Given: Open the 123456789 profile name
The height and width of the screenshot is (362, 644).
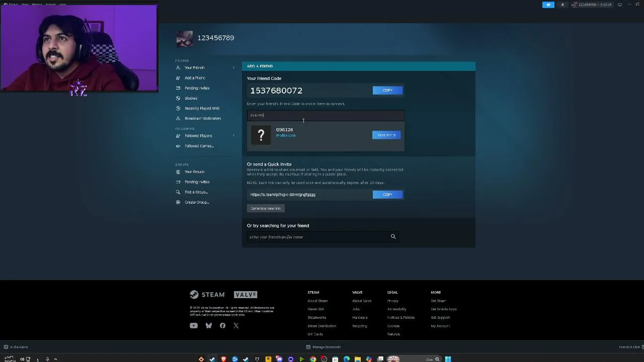Looking at the screenshot, I should click(x=216, y=38).
